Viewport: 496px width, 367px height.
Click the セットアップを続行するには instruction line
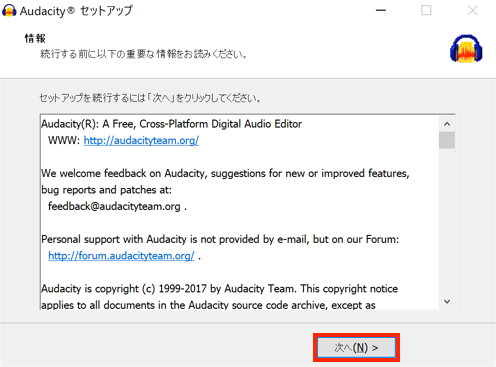(150, 98)
